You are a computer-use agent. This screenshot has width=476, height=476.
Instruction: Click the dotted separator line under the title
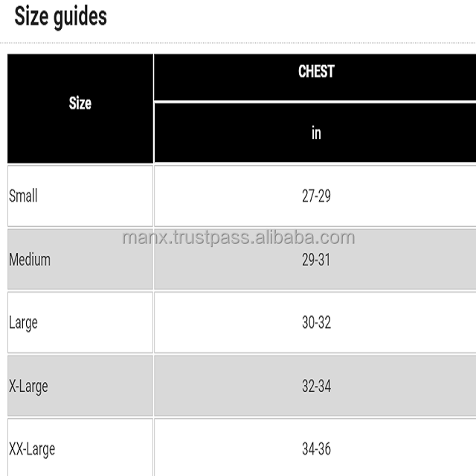(x=238, y=42)
